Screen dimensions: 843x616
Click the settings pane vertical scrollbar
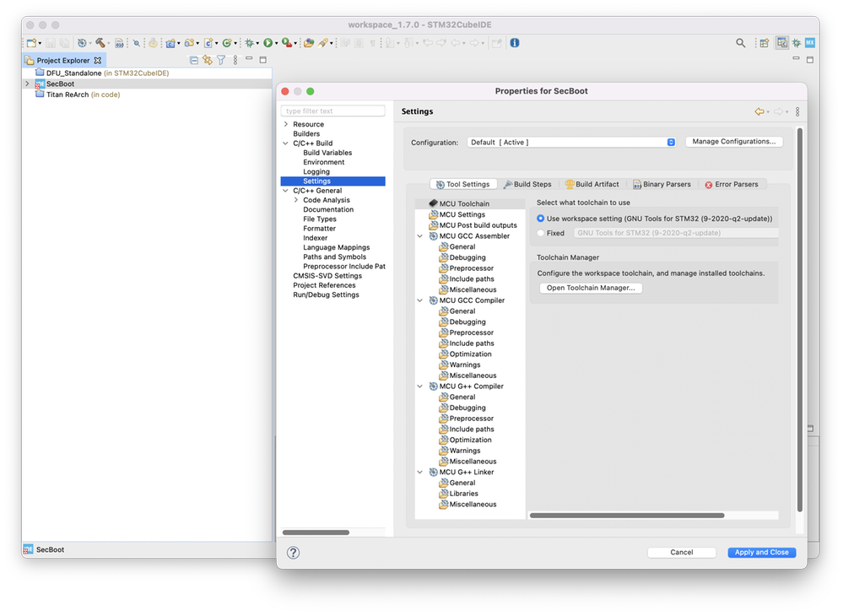799,319
